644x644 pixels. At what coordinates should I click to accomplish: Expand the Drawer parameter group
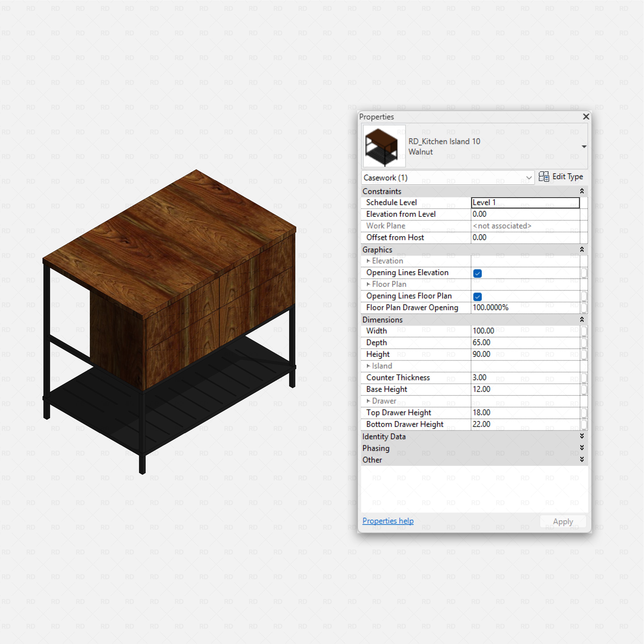coord(368,401)
